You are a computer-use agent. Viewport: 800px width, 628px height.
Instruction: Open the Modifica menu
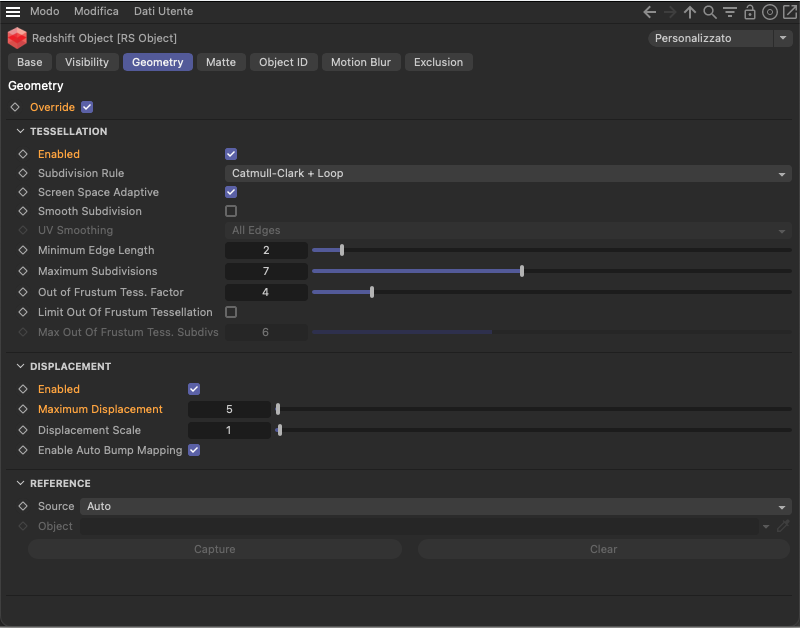click(96, 11)
